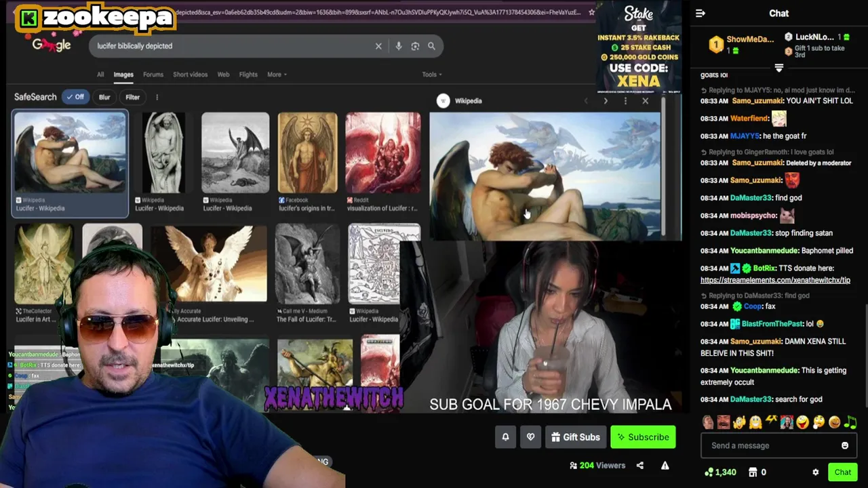
Task: Open the Tools dropdown
Action: [431, 75]
